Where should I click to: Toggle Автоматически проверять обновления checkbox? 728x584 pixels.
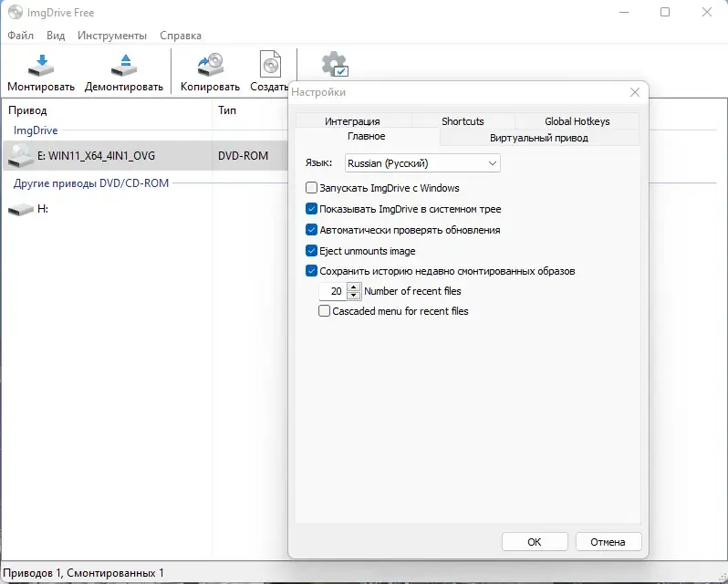click(311, 229)
